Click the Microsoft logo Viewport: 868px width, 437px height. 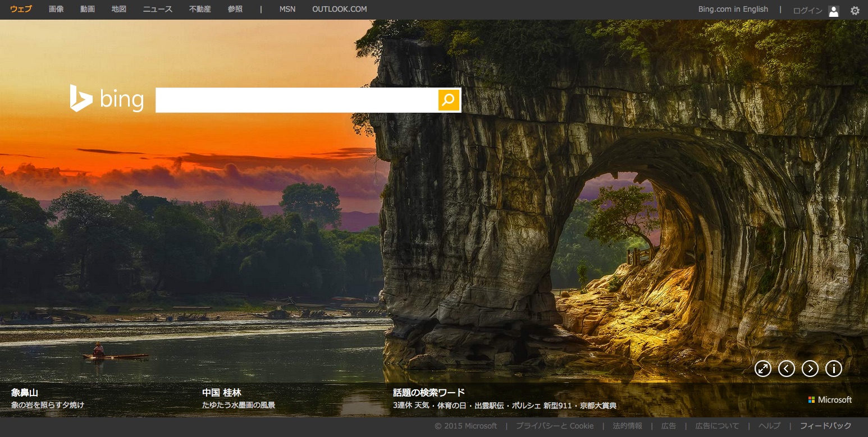(x=830, y=400)
